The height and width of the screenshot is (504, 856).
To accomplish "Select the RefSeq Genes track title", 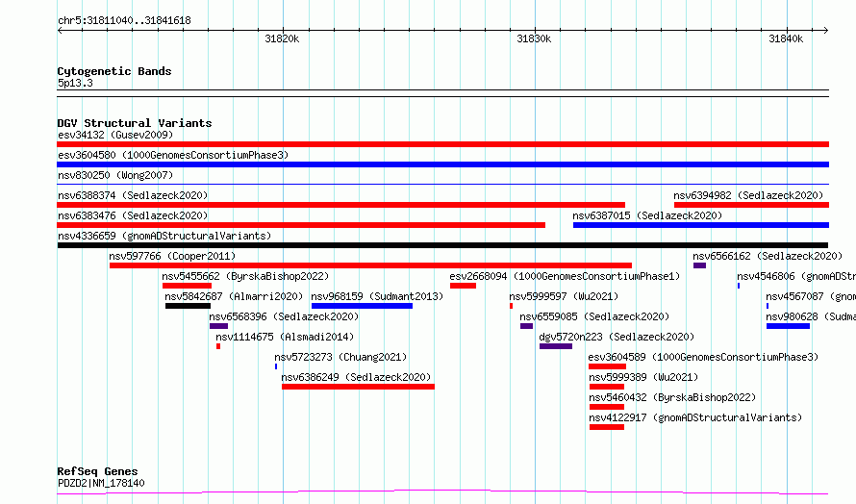I will point(98,471).
